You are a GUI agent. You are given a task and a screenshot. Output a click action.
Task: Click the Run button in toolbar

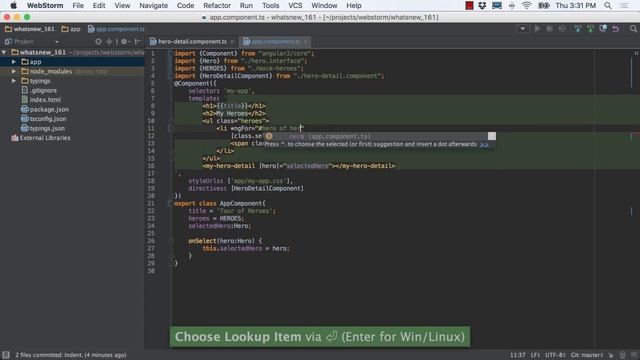pyautogui.click(x=537, y=29)
